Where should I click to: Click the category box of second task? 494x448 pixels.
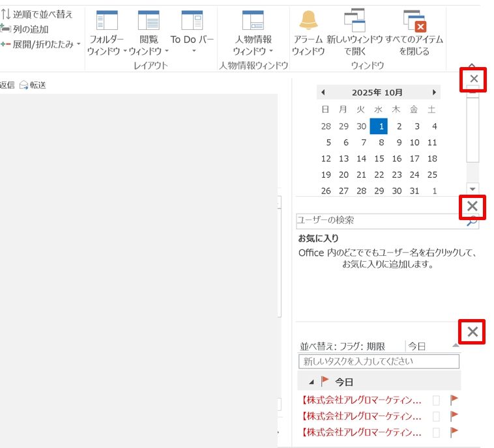click(437, 416)
